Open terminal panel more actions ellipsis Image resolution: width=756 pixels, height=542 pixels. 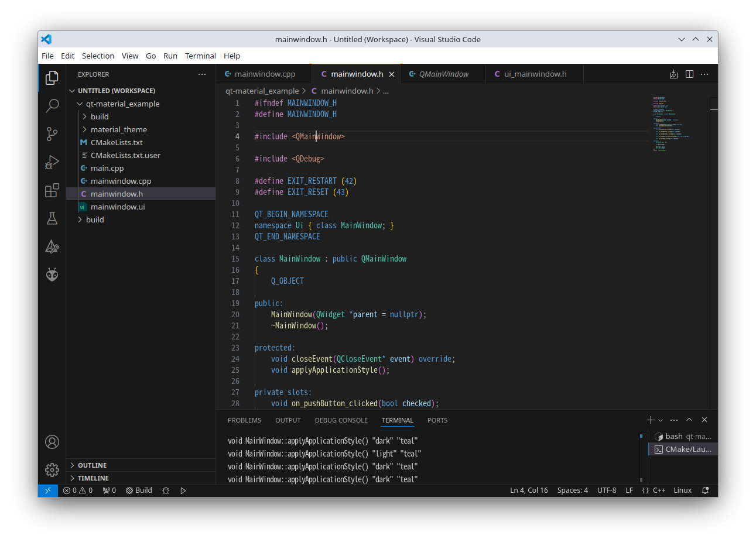(x=674, y=420)
